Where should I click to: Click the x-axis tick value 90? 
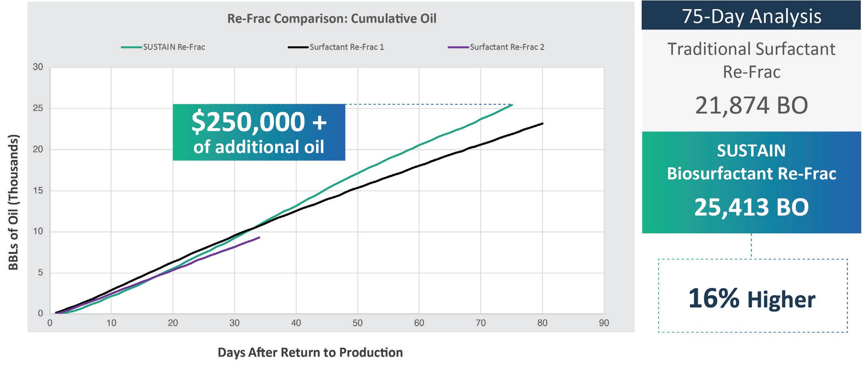604,323
